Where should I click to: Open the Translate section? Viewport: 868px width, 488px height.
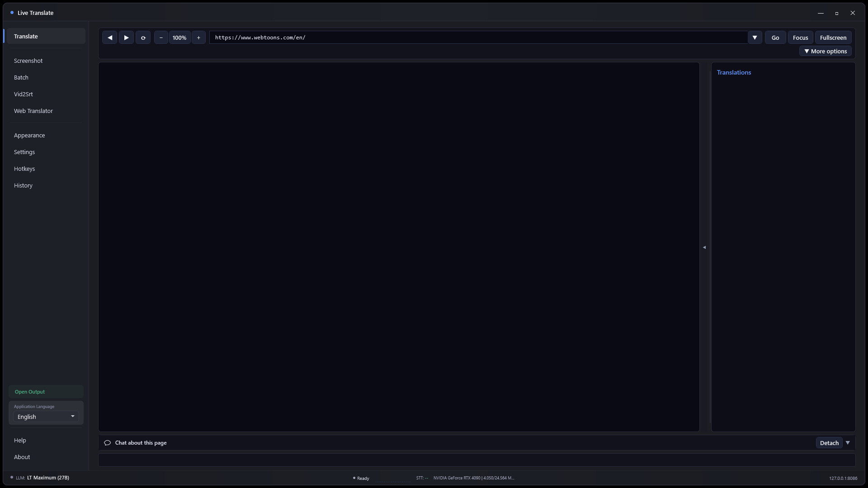point(46,36)
